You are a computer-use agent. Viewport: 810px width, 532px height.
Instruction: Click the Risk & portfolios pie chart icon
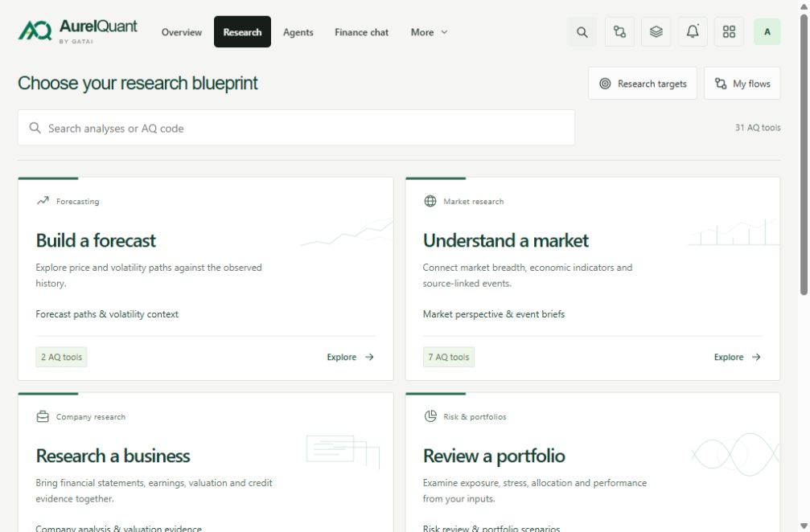pyautogui.click(x=430, y=416)
